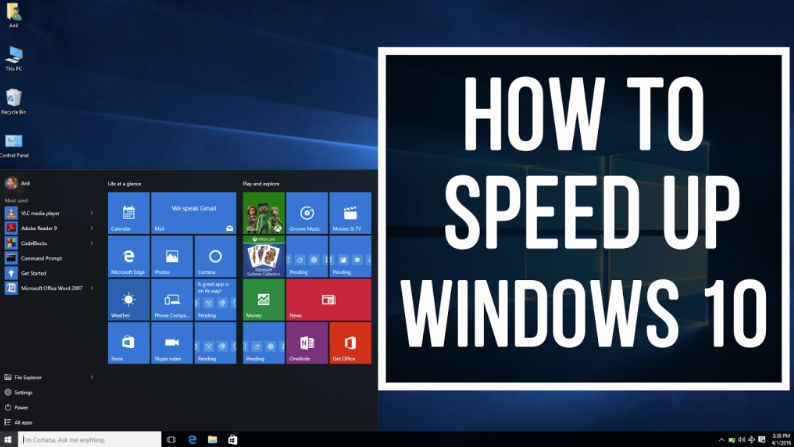Screen dimensions: 794x447
Task: Click the battery icon in system tray
Action: [732, 440]
